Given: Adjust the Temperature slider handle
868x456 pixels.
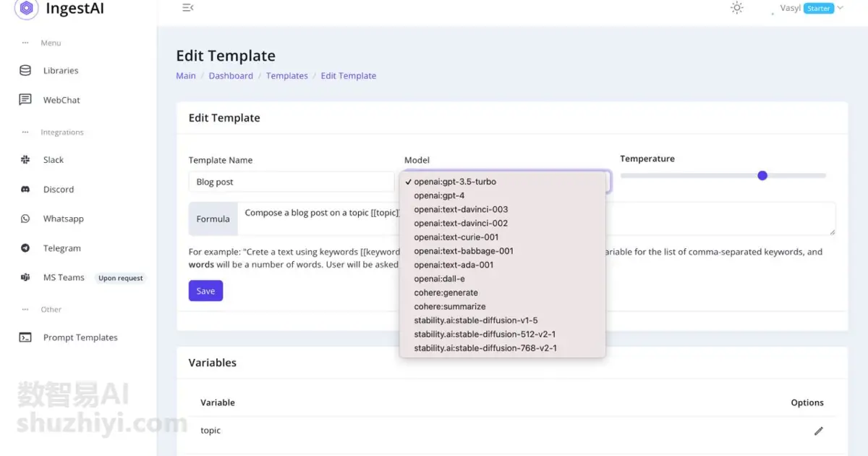Looking at the screenshot, I should click(x=762, y=175).
